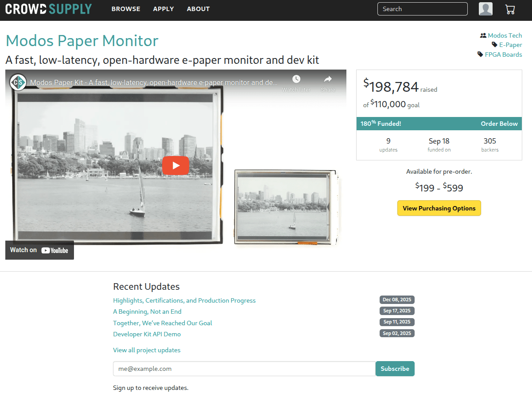Image resolution: width=532 pixels, height=401 pixels.
Task: Click the tag icon beside E-Paper
Action: point(494,45)
